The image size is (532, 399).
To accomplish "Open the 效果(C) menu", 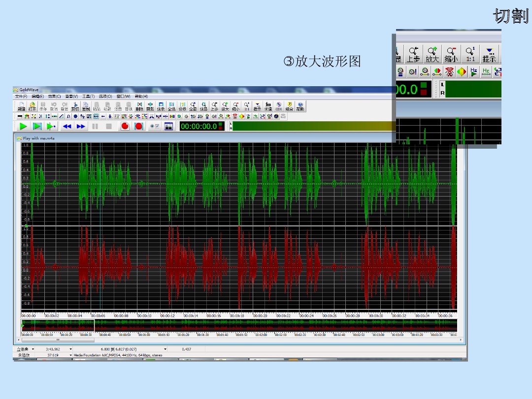I will point(55,97).
